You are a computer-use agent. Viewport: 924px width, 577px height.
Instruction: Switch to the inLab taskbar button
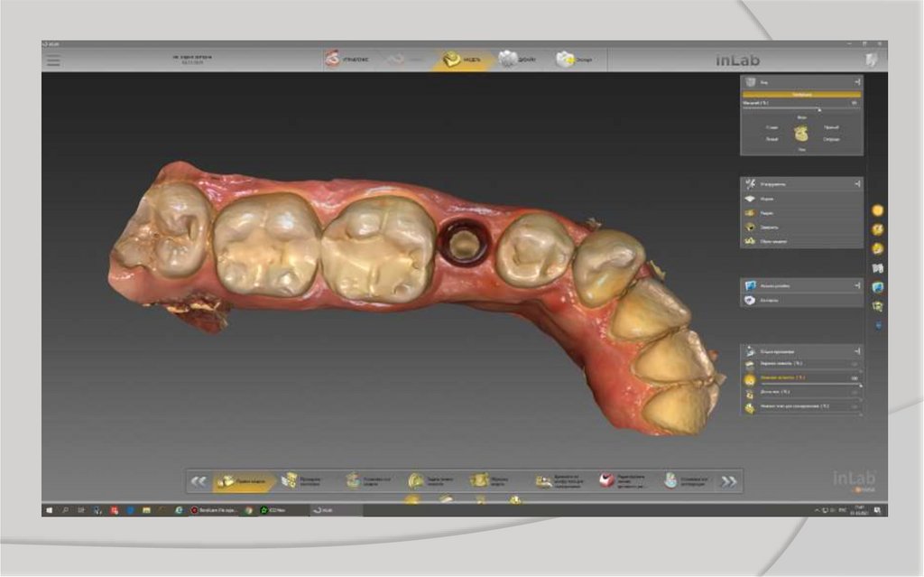[x=337, y=510]
